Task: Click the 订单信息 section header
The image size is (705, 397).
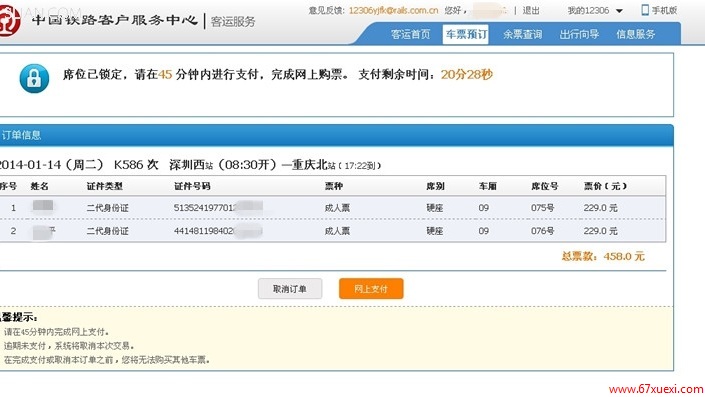Action: click(21, 135)
